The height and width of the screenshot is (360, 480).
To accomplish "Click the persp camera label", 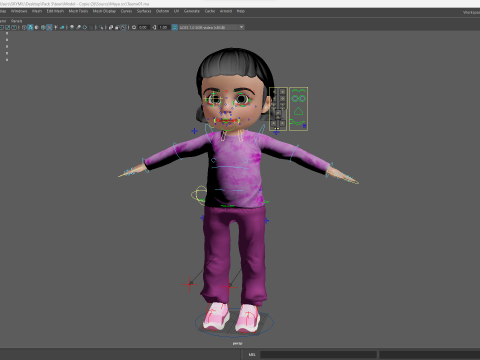I will pos(237,343).
